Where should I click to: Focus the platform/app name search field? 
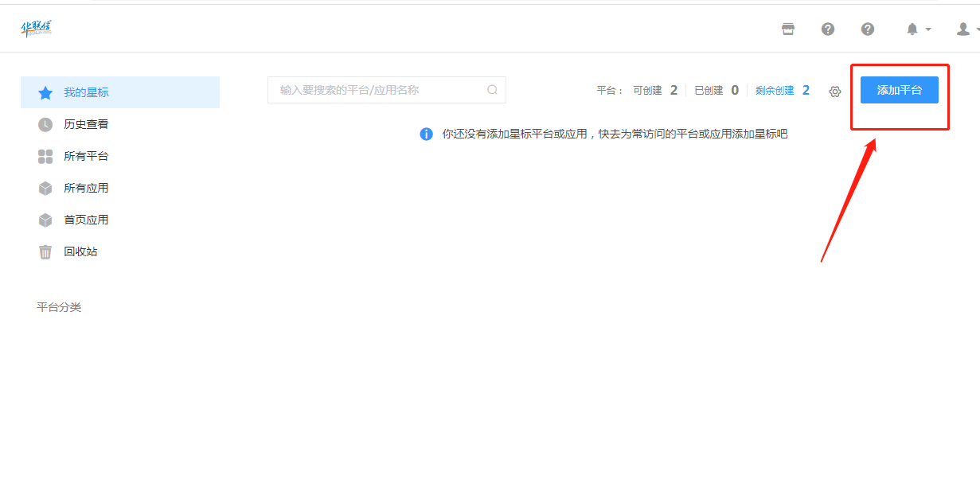point(387,90)
